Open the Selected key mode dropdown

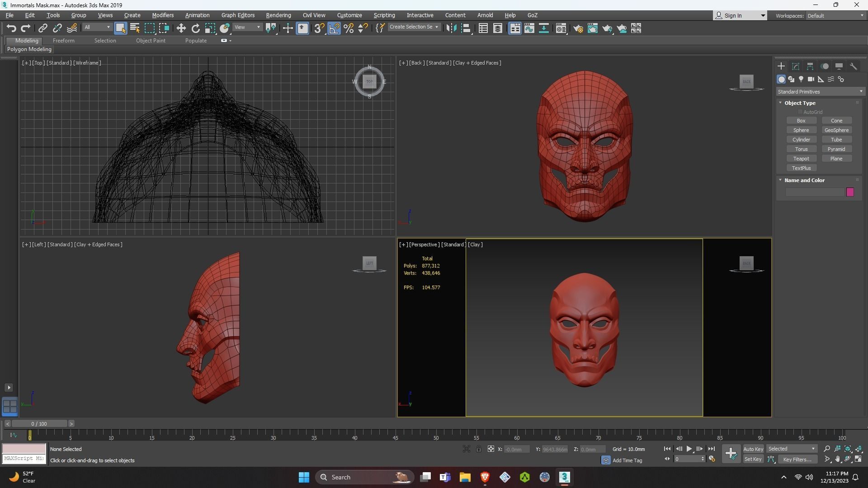(x=792, y=449)
